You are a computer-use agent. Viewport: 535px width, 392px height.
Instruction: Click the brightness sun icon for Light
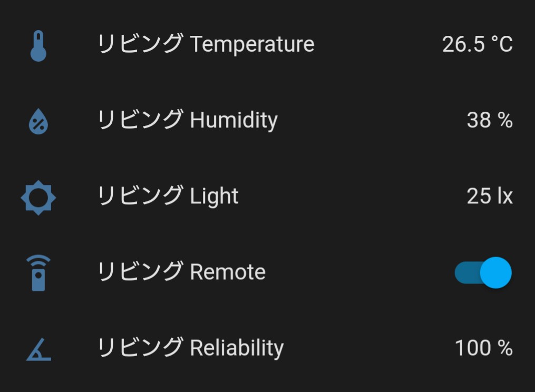[38, 198]
